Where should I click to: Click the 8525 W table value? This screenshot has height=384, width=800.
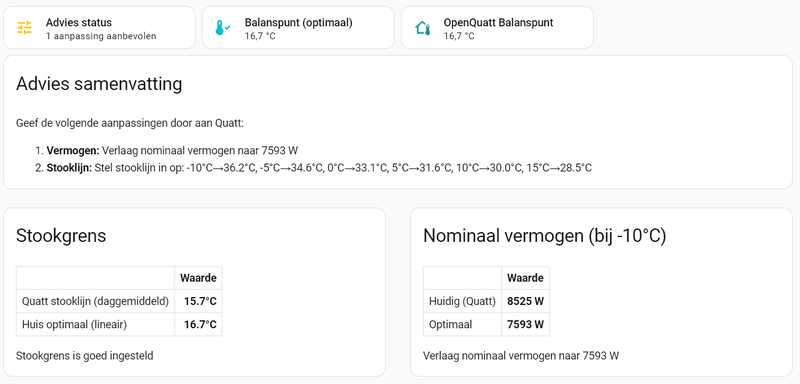click(x=526, y=301)
